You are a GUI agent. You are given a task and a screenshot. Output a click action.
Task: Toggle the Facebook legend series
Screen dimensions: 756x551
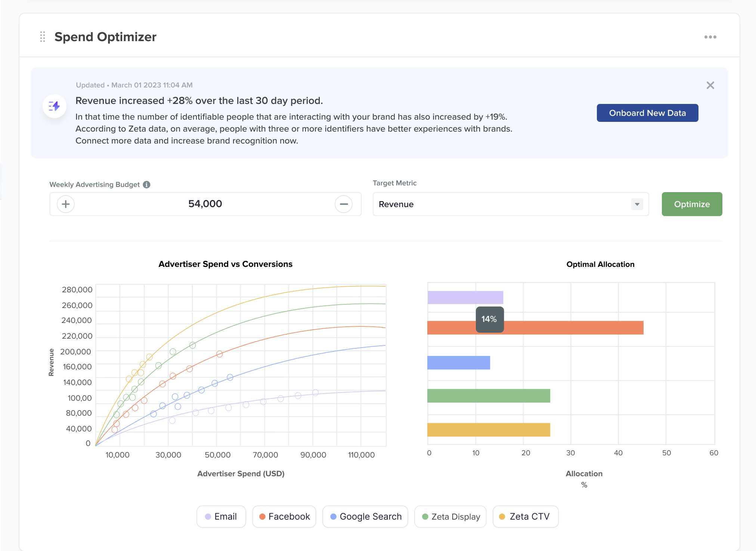tap(284, 517)
